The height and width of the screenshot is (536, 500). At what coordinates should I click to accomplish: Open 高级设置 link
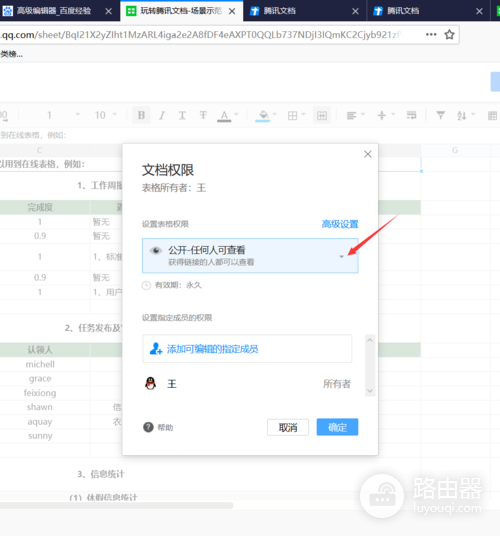340,224
